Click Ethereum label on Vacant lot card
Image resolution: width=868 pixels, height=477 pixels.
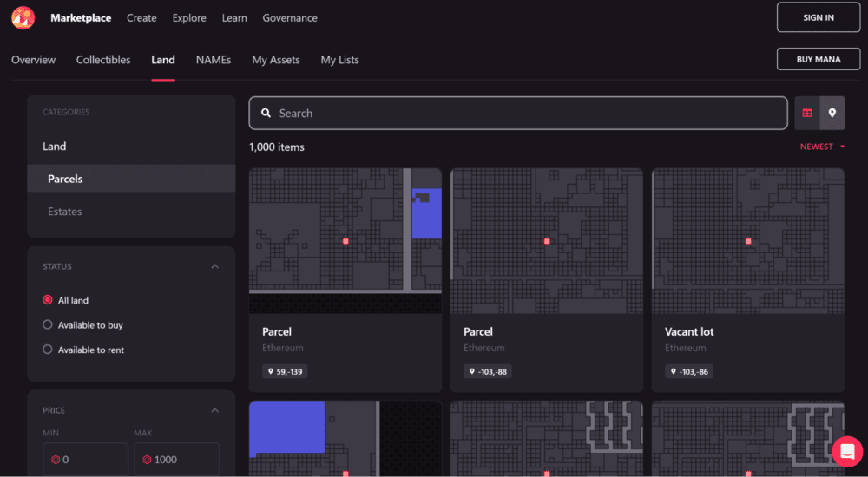[686, 348]
